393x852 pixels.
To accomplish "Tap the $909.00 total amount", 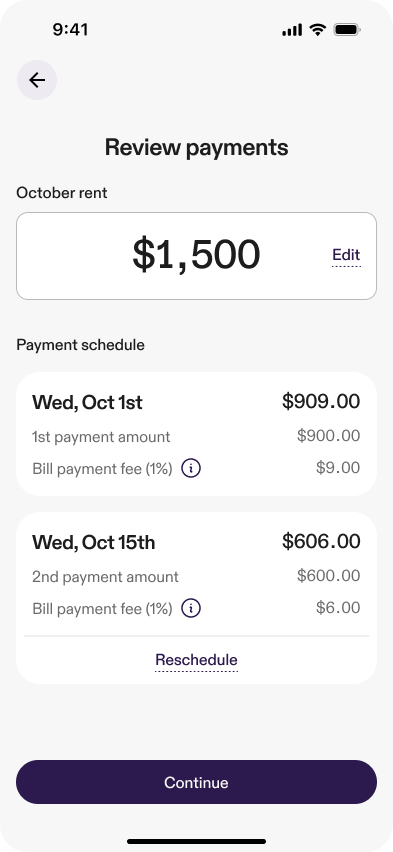I will pyautogui.click(x=321, y=402).
